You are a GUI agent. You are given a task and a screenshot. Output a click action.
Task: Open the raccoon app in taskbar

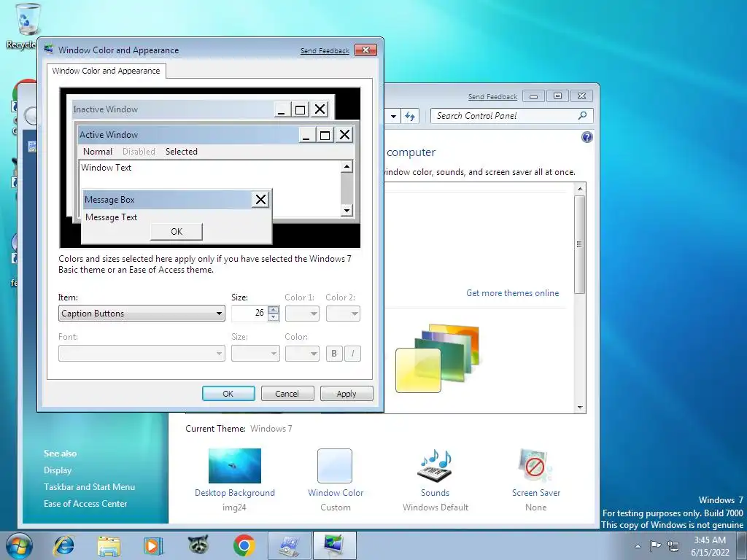point(198,545)
